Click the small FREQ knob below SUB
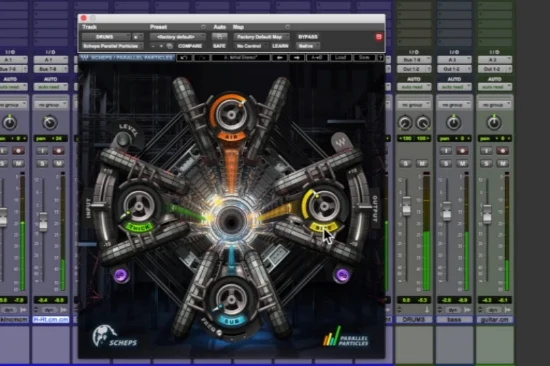 point(219,332)
